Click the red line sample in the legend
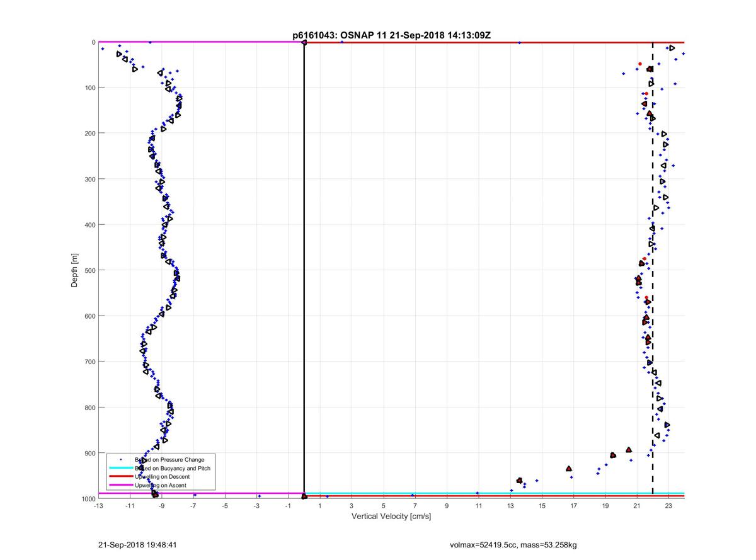This screenshot has height=560, width=756. coord(120,477)
